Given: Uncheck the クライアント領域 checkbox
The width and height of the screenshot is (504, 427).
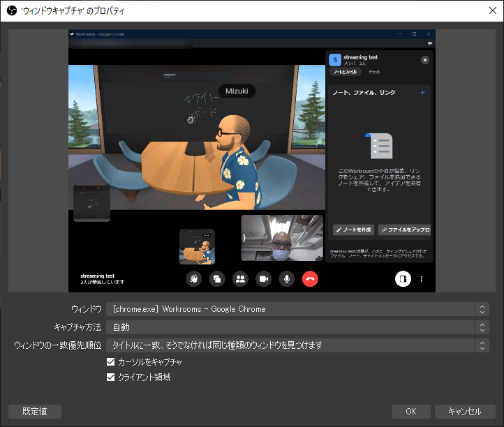Looking at the screenshot, I should coord(110,377).
